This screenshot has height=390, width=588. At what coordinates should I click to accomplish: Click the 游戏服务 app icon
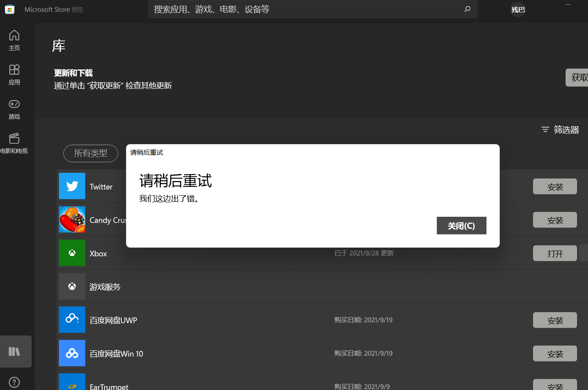72,286
